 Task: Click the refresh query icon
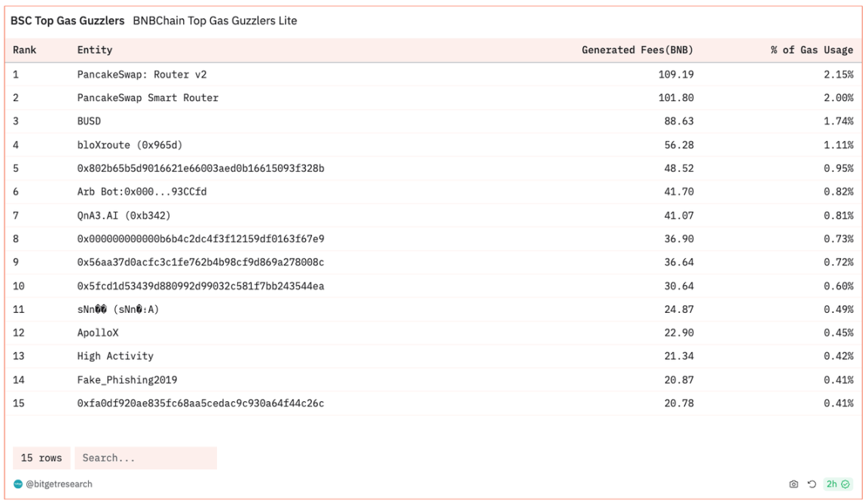point(811,484)
